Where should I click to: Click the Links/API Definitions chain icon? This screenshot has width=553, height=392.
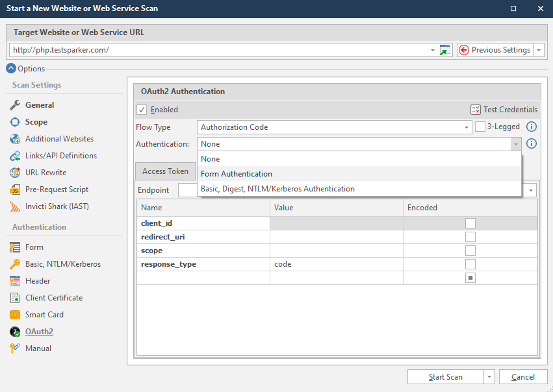pyautogui.click(x=15, y=156)
